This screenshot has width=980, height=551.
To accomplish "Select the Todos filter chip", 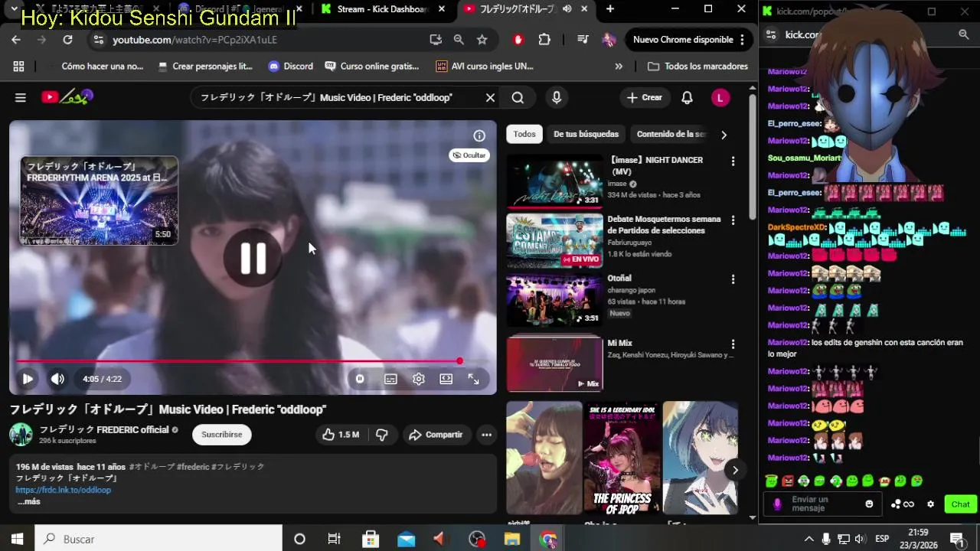I will [524, 134].
